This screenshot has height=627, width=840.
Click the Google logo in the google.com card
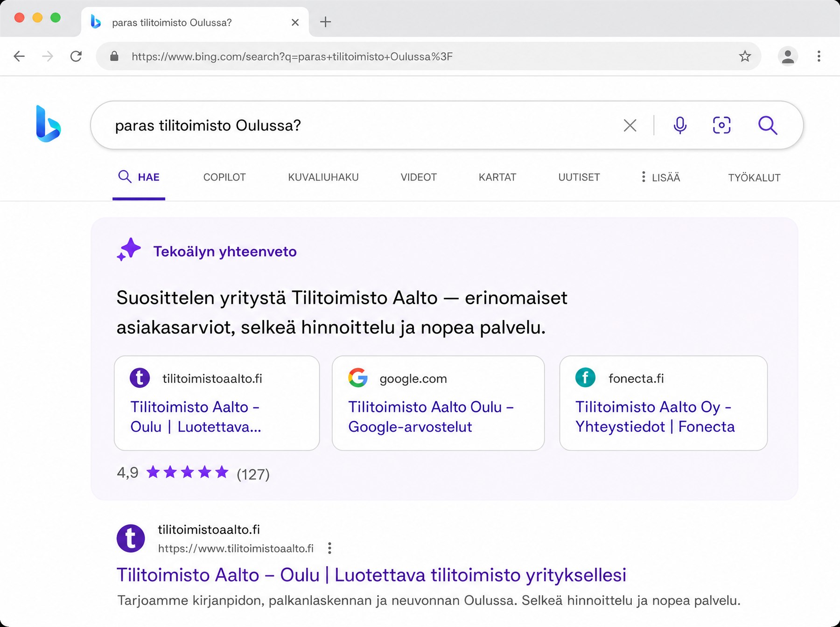click(x=358, y=378)
